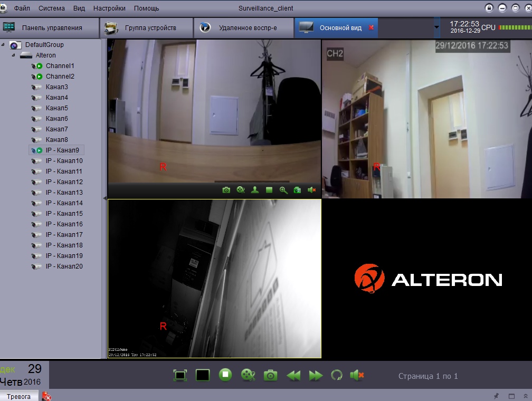
Task: Select the Основной вид tab
Action: click(x=336, y=28)
